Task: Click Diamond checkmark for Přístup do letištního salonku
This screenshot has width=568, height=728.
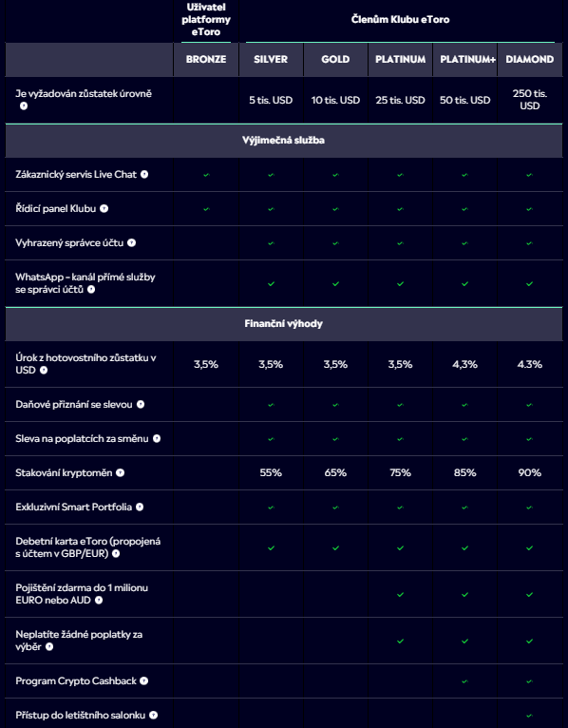Action: tap(529, 716)
